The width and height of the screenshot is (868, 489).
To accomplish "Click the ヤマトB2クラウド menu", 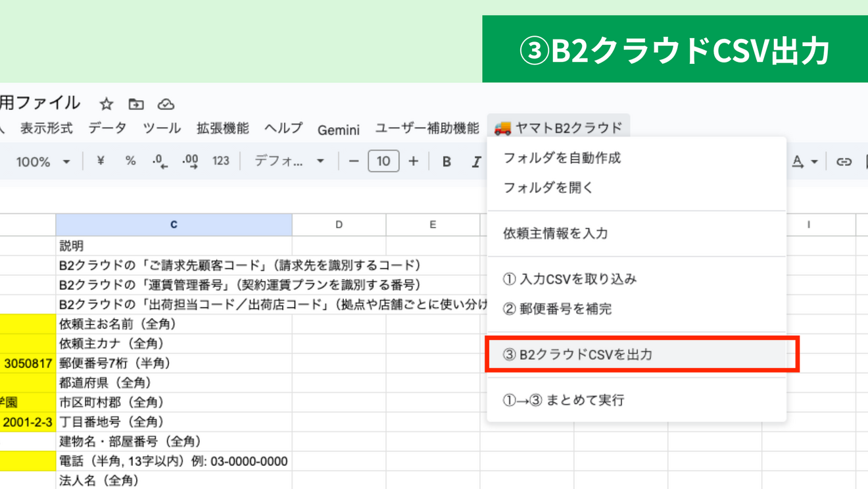I will [x=558, y=128].
